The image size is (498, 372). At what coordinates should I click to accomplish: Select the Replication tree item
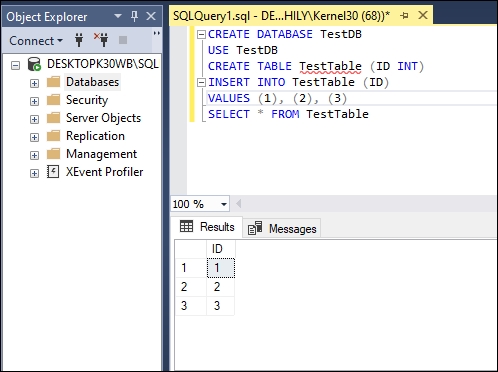pos(95,136)
